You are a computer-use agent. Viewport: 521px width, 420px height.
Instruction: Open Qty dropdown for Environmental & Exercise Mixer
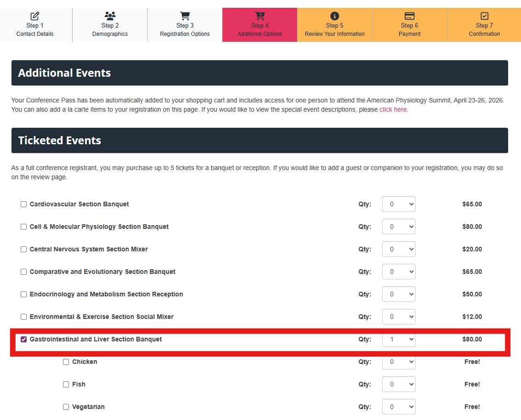[399, 317]
